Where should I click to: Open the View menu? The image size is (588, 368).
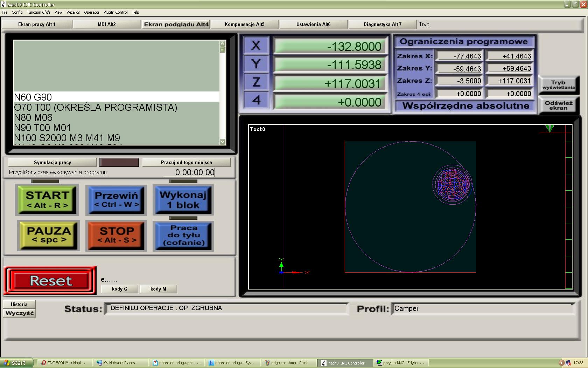pos(58,12)
